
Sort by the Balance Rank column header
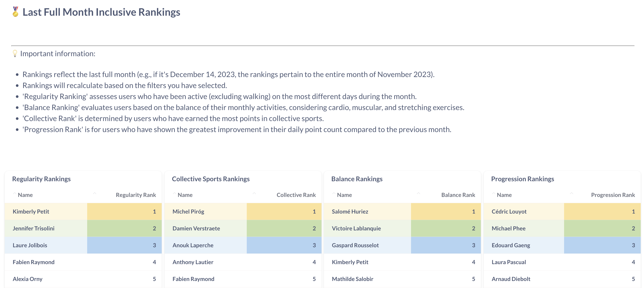click(458, 195)
